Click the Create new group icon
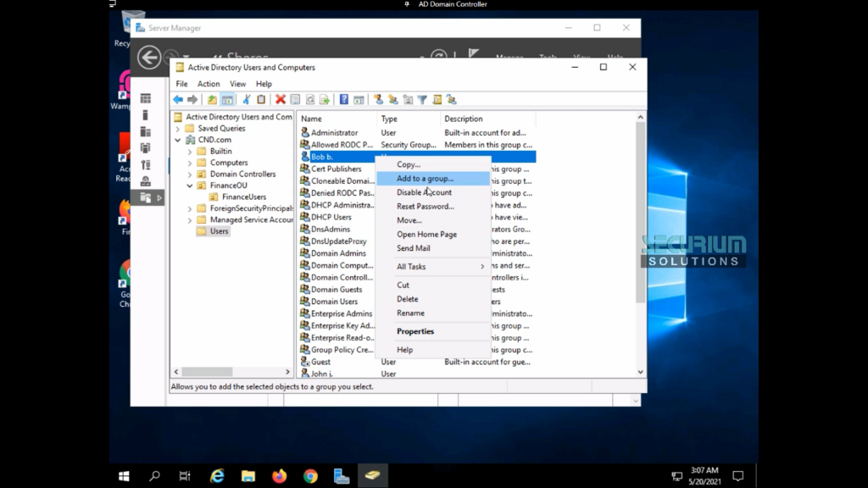 coord(393,100)
